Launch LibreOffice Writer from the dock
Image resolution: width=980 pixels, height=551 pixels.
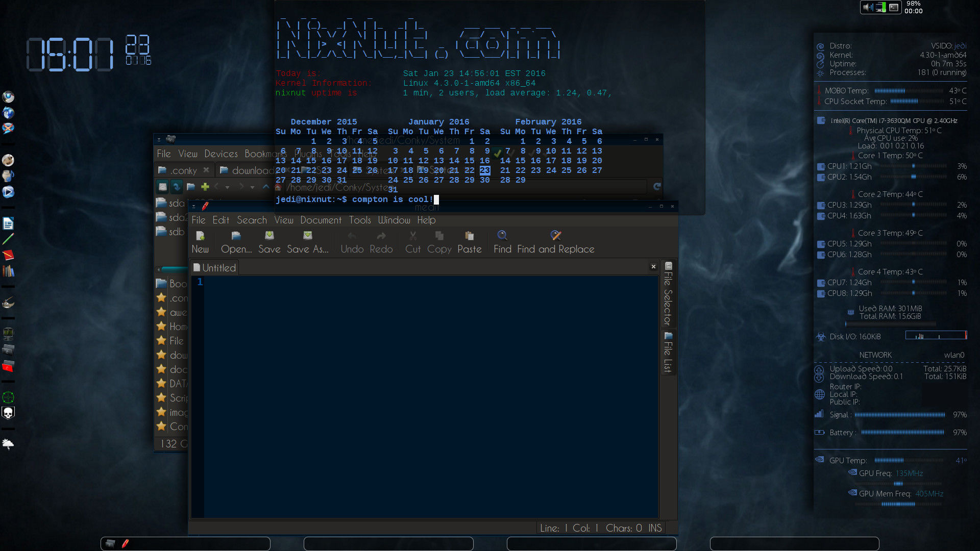point(8,223)
